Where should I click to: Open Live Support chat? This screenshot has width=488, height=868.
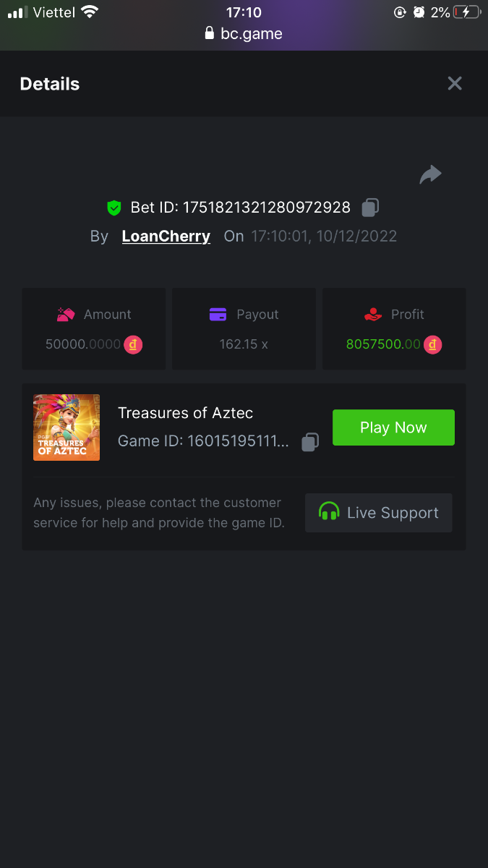point(379,513)
